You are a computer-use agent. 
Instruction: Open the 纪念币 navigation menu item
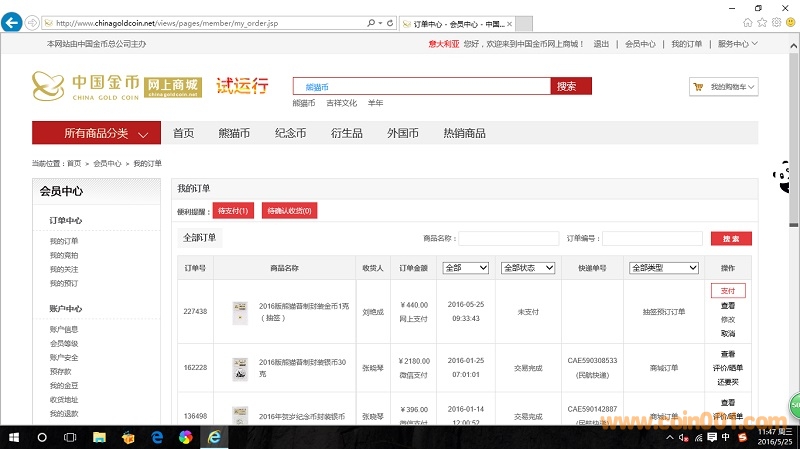click(x=290, y=133)
